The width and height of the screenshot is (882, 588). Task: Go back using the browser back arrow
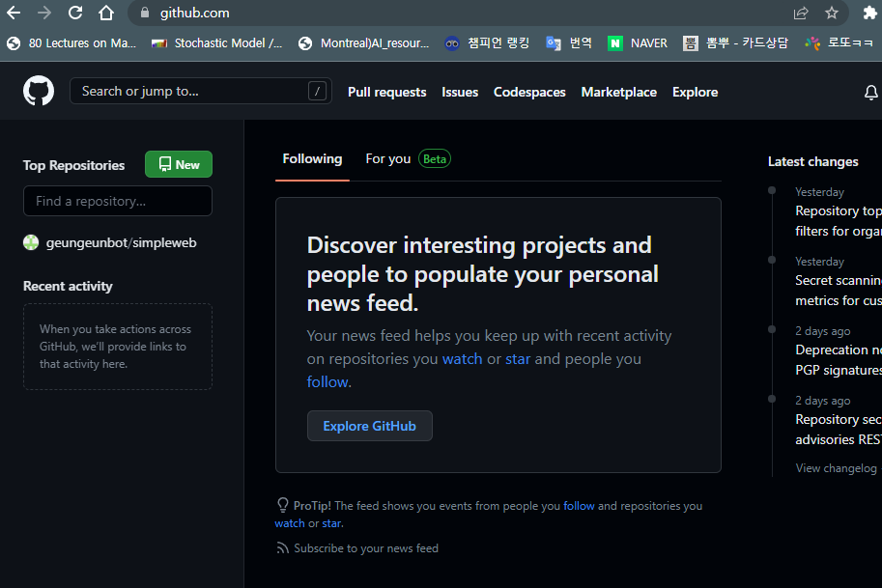(14, 13)
